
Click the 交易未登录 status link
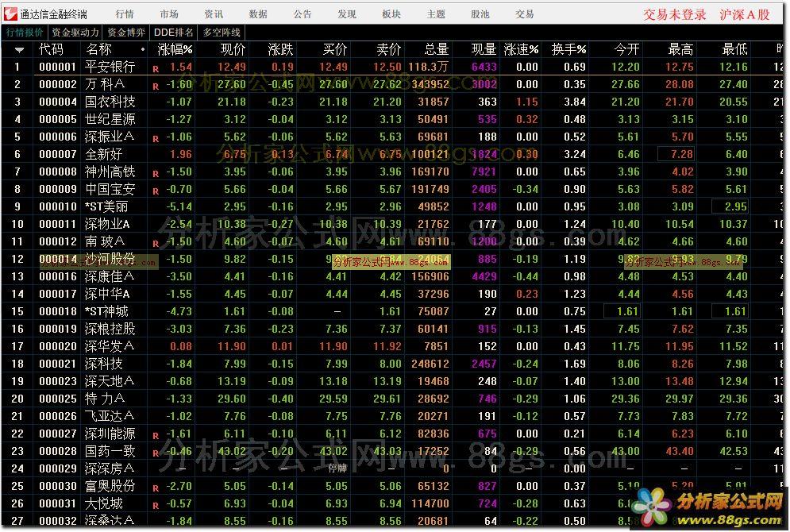pos(675,14)
